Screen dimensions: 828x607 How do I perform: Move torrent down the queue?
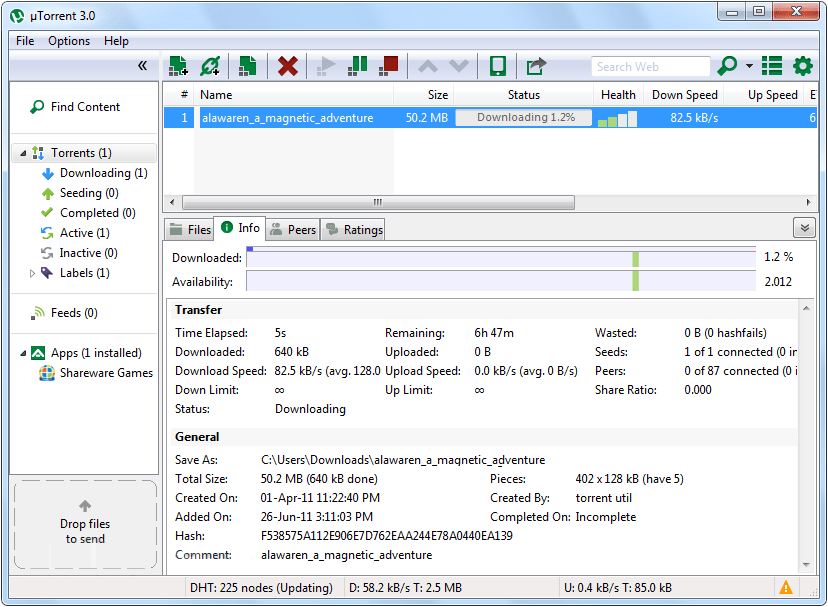[458, 66]
